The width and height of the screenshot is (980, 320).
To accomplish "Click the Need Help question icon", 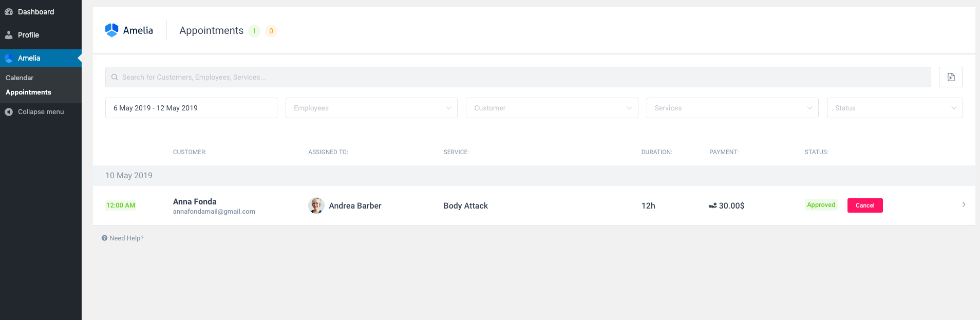I will click(104, 238).
